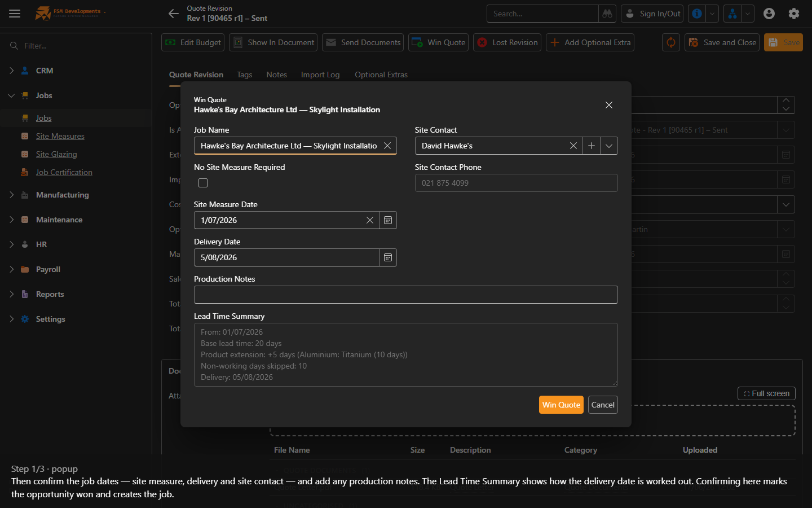Switch to the Notes tab
The image size is (812, 508).
[277, 75]
